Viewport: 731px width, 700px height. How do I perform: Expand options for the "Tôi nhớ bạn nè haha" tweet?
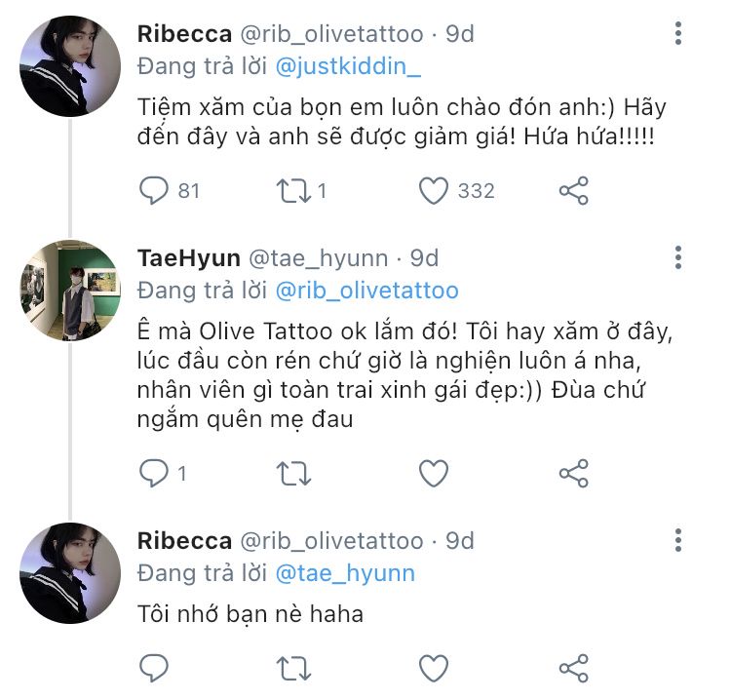pyautogui.click(x=678, y=541)
